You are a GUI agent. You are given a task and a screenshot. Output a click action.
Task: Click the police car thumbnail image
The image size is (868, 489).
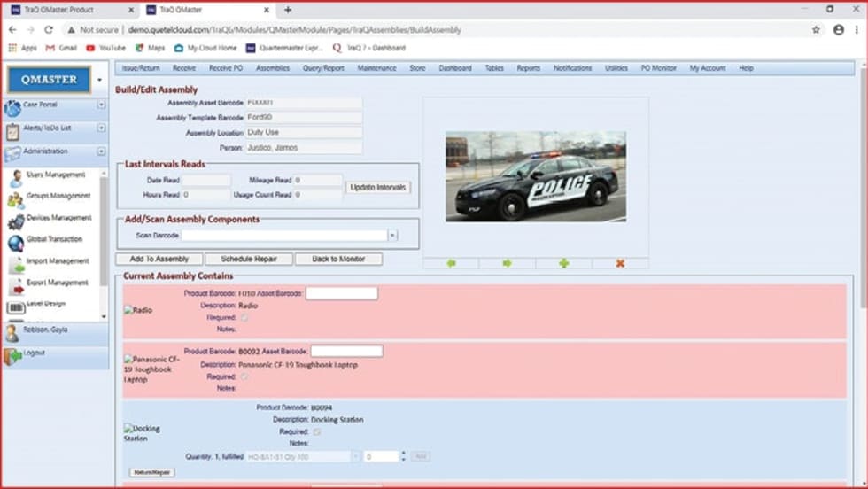click(x=535, y=176)
